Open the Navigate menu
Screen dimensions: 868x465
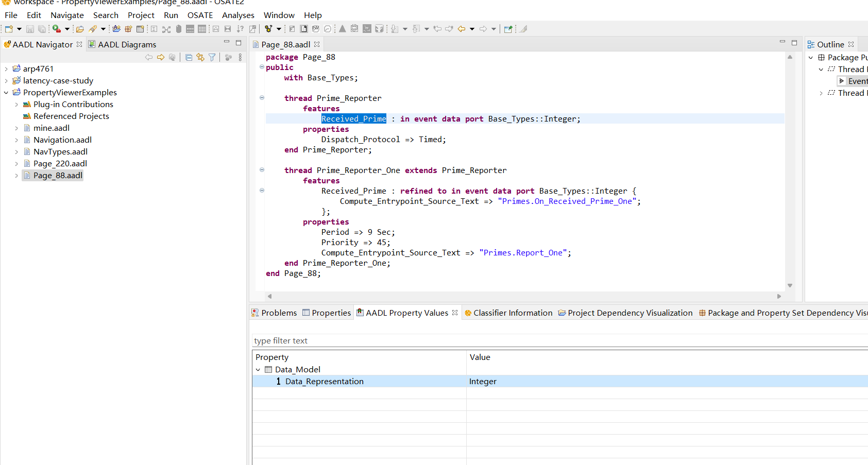tap(67, 15)
